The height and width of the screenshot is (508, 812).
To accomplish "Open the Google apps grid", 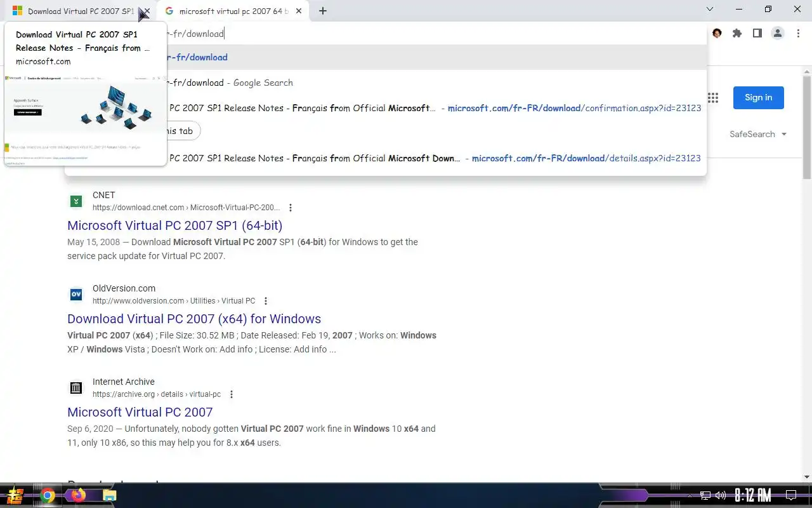I will click(713, 98).
